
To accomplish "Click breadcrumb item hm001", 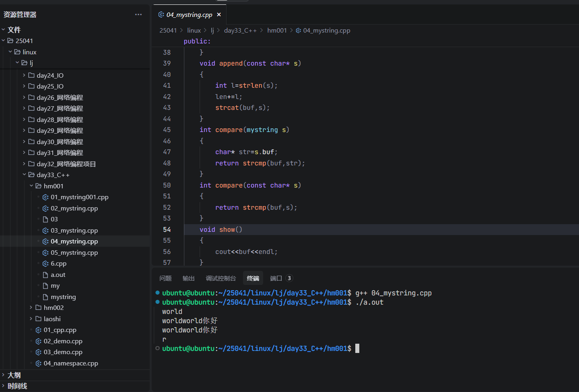I will coord(277,31).
